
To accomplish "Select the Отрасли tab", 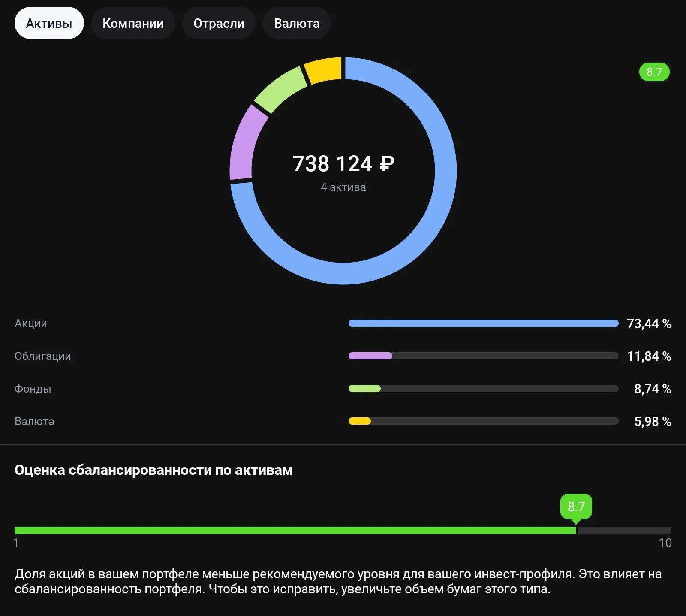I will click(x=219, y=23).
